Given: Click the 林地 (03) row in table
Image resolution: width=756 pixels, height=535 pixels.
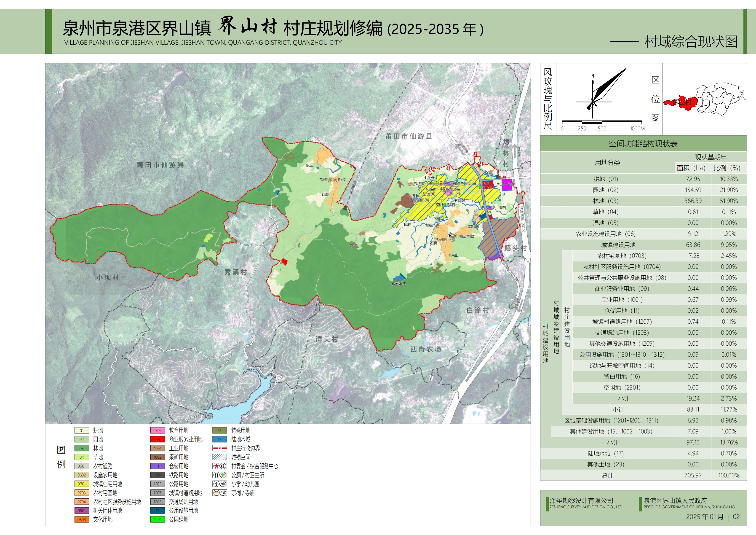Looking at the screenshot, I should [606, 201].
